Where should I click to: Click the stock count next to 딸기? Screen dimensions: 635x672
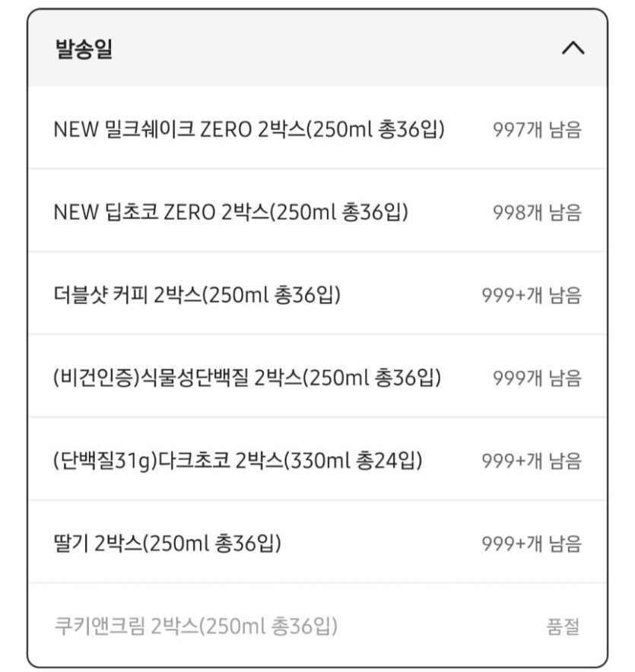tap(532, 544)
